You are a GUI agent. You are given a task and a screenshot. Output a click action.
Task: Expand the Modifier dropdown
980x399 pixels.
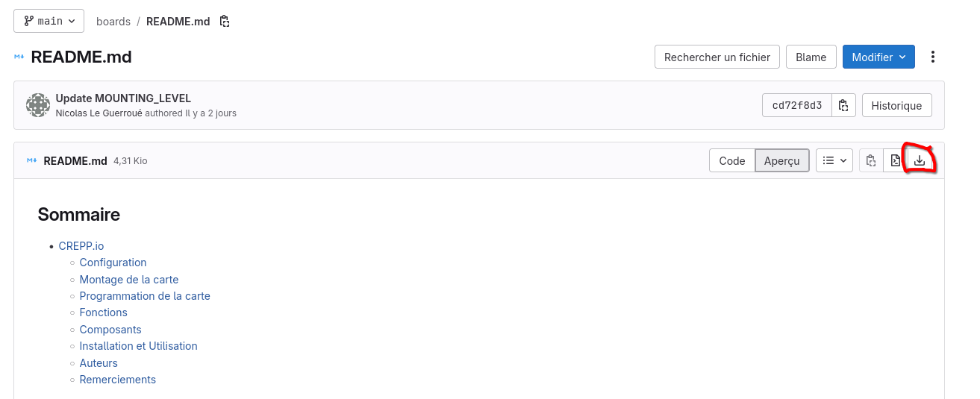878,57
